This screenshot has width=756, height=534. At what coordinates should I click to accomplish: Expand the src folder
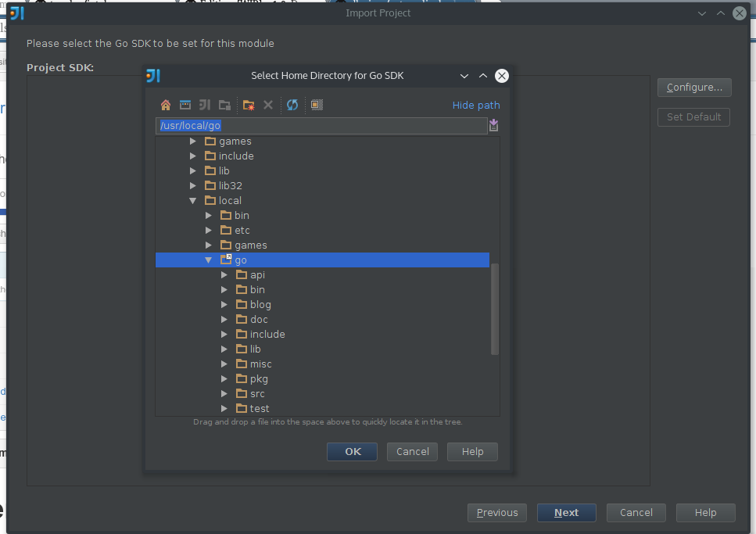(224, 393)
